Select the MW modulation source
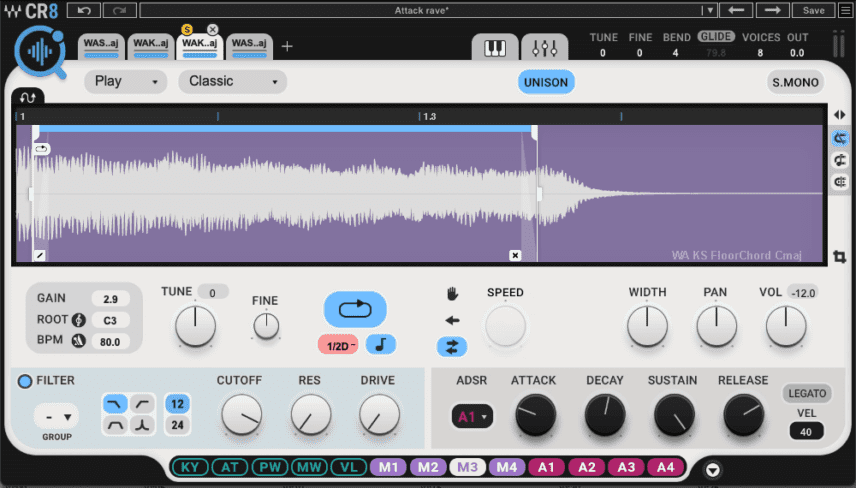Screen dimensions: 856x488 click(x=309, y=467)
